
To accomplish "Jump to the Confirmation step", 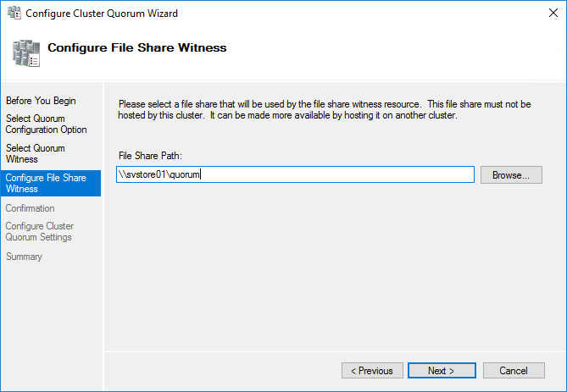I will pos(30,208).
